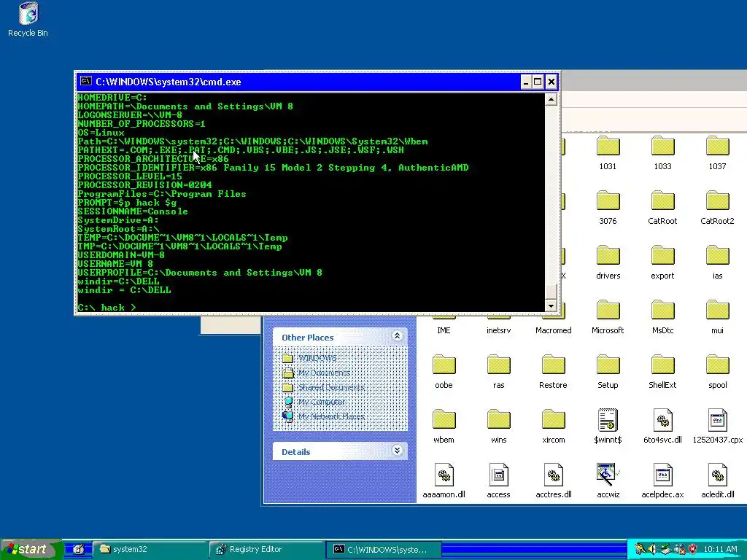This screenshot has width=747, height=560.
Task: Expand the Details panel
Action: click(x=397, y=451)
